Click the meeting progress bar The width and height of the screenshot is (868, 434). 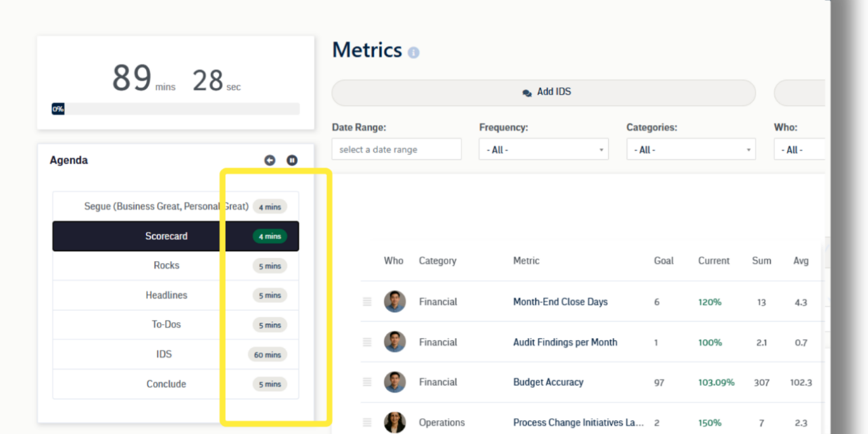pyautogui.click(x=176, y=109)
